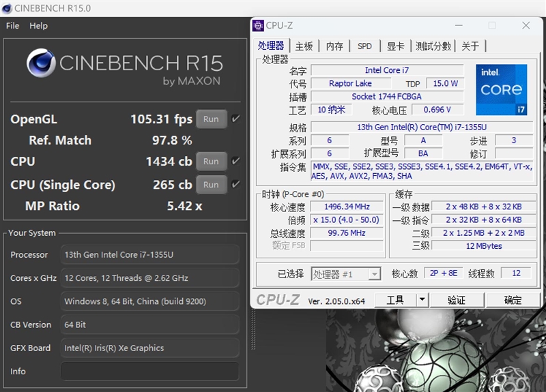Open the Help menu in Cinebench
Viewport: 546px width, 392px height.
point(38,26)
